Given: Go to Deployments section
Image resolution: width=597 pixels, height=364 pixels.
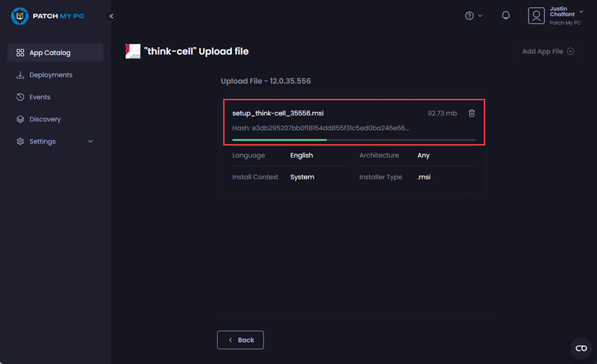Looking at the screenshot, I should click(51, 75).
